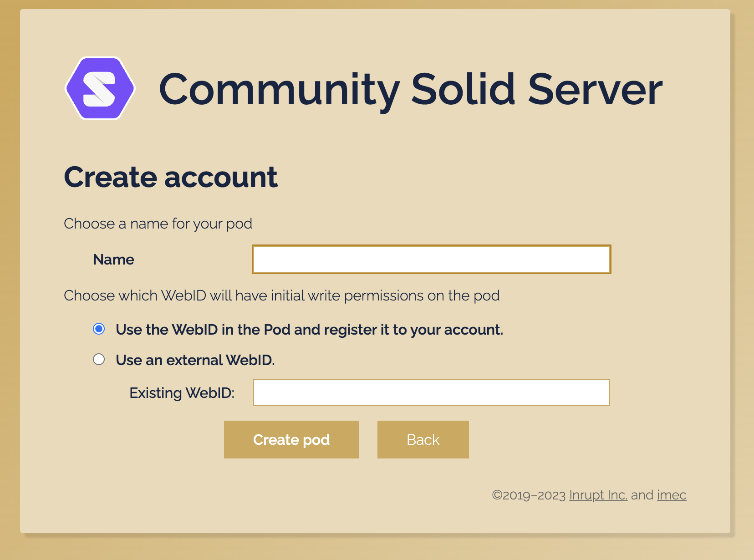Click the bold "Name" field label

[113, 260]
